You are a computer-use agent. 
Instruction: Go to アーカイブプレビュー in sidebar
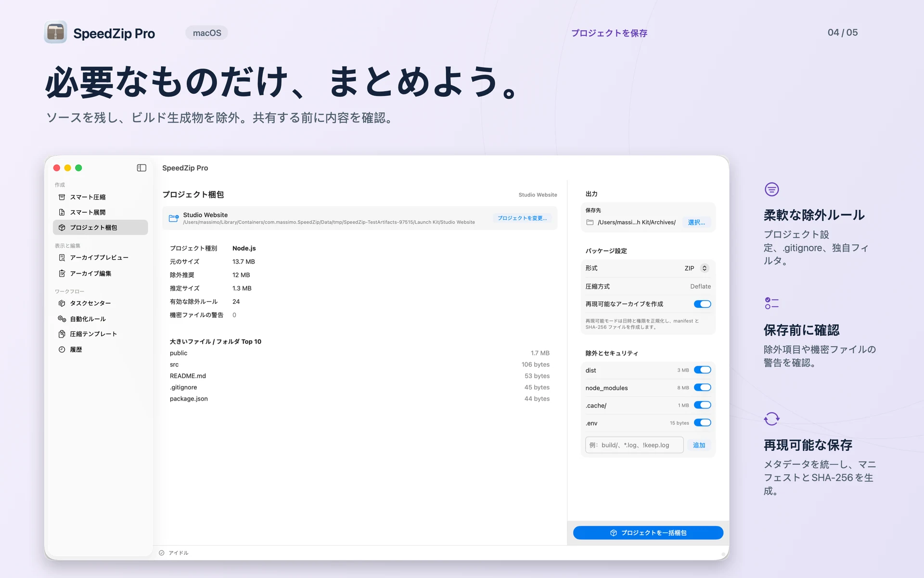coord(100,258)
